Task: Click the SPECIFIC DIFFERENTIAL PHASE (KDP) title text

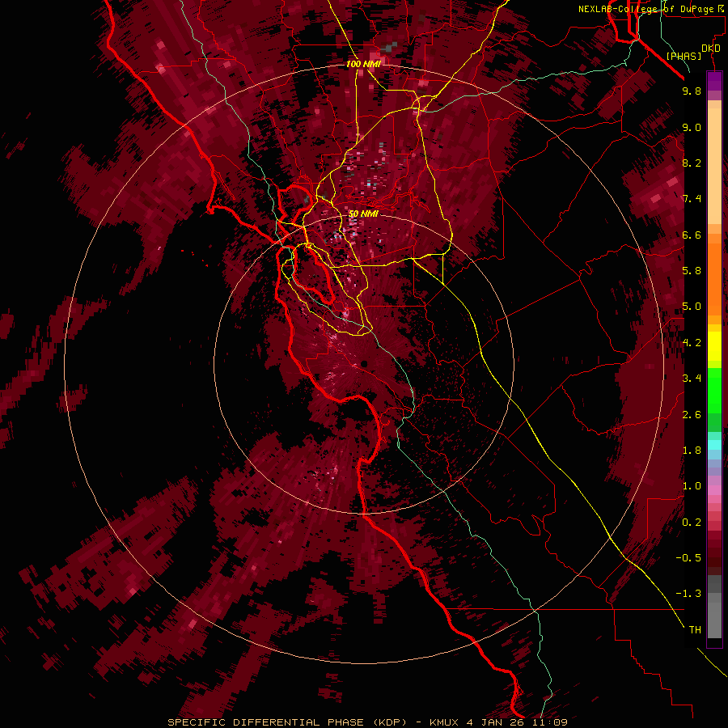Action: click(x=289, y=722)
